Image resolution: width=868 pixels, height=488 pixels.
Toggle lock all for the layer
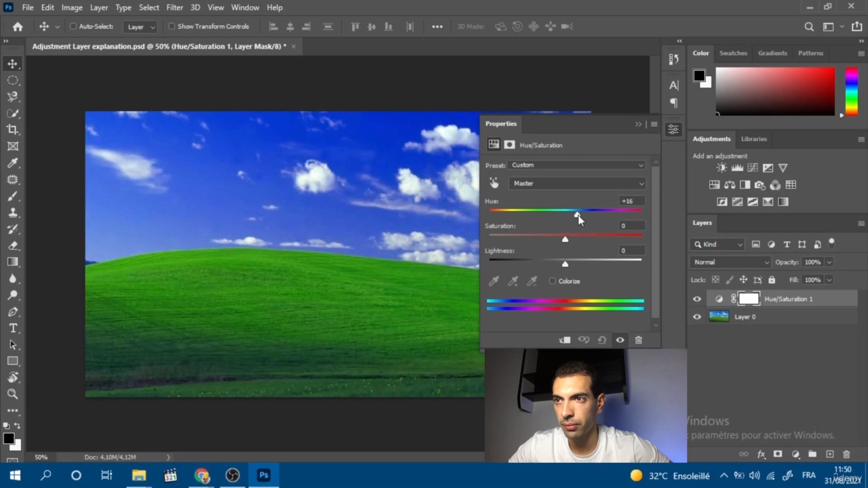click(772, 280)
